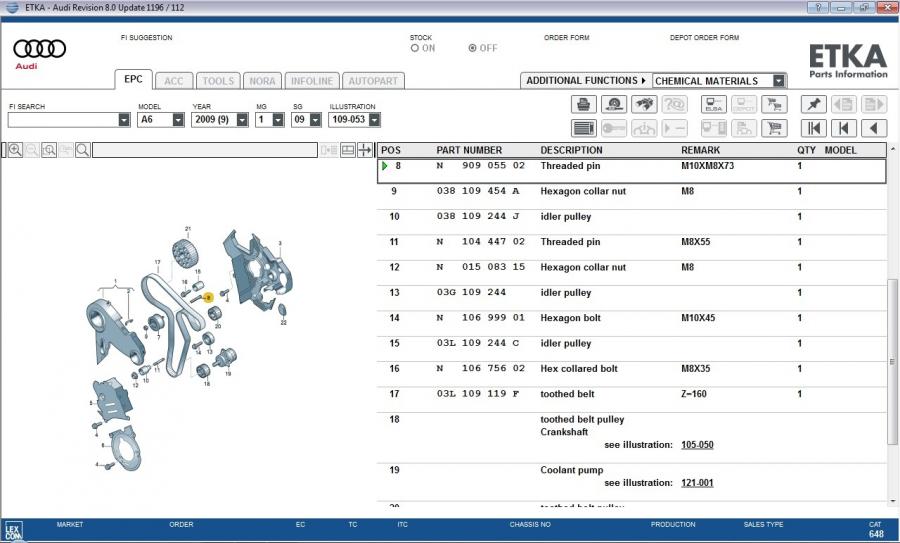Follow the illustration link 105-050
This screenshot has width=900, height=543.
pos(697,445)
